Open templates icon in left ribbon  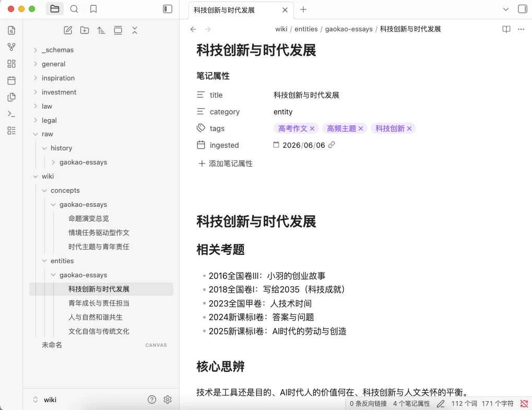(11, 97)
